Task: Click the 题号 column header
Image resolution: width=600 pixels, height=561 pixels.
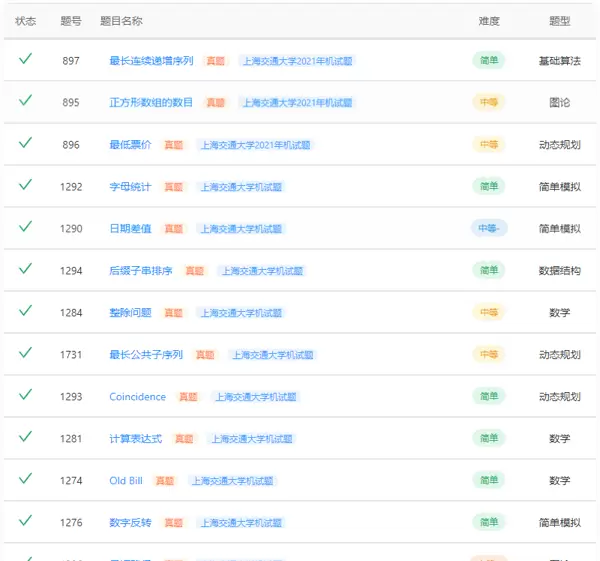Action: pos(71,21)
